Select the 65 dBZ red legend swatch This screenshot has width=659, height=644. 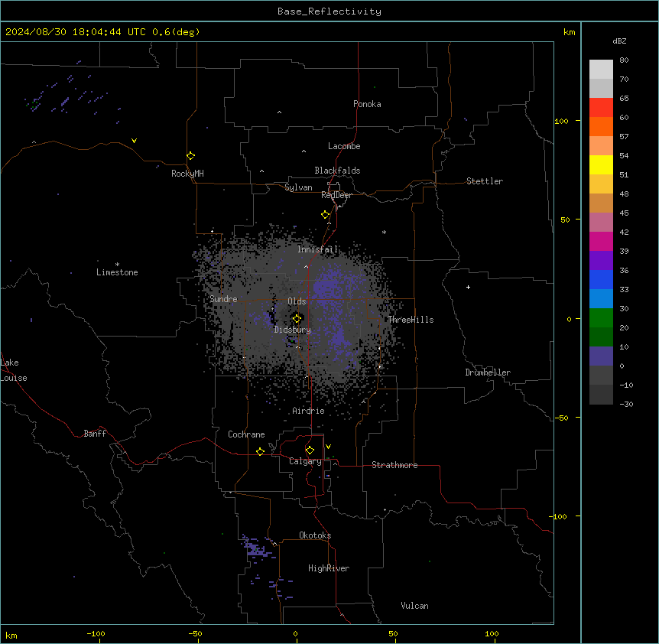click(601, 107)
